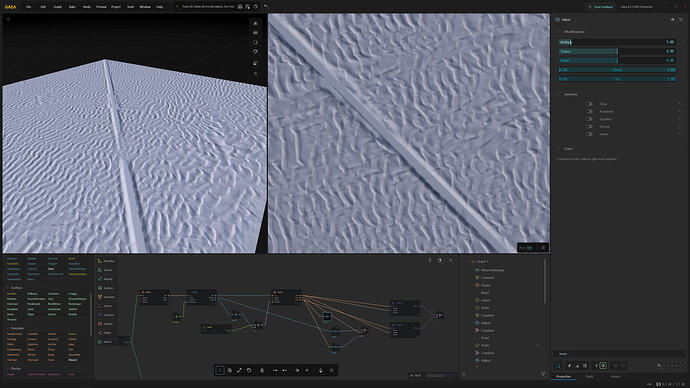Image resolution: width=690 pixels, height=388 pixels.
Task: Open the Edit menu
Action: pos(43,7)
